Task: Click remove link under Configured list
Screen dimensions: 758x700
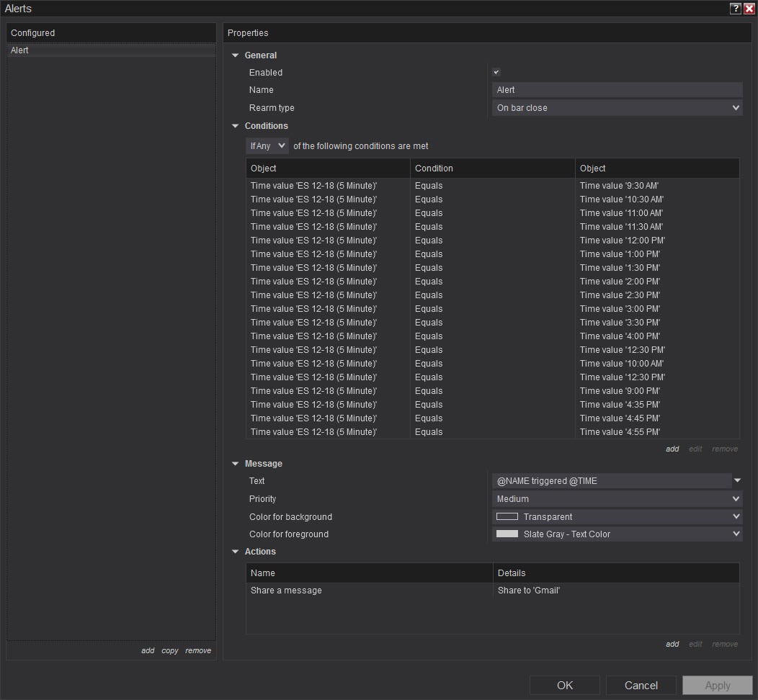Action: (198, 651)
